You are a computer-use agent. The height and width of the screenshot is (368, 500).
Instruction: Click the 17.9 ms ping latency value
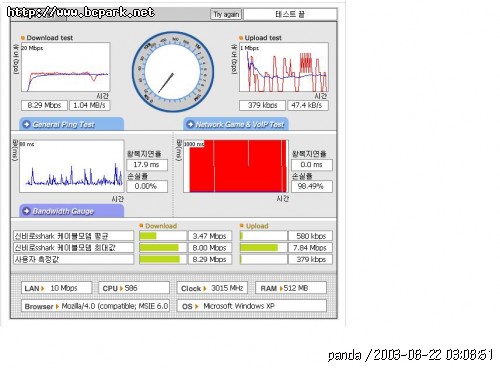click(x=147, y=165)
